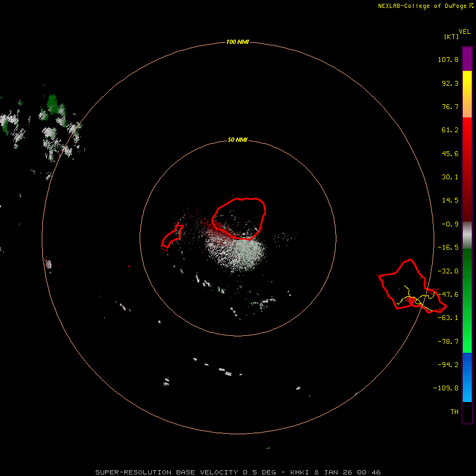Click the green velocity echo cluster in the northwest
The image size is (476, 476).
[x=52, y=104]
